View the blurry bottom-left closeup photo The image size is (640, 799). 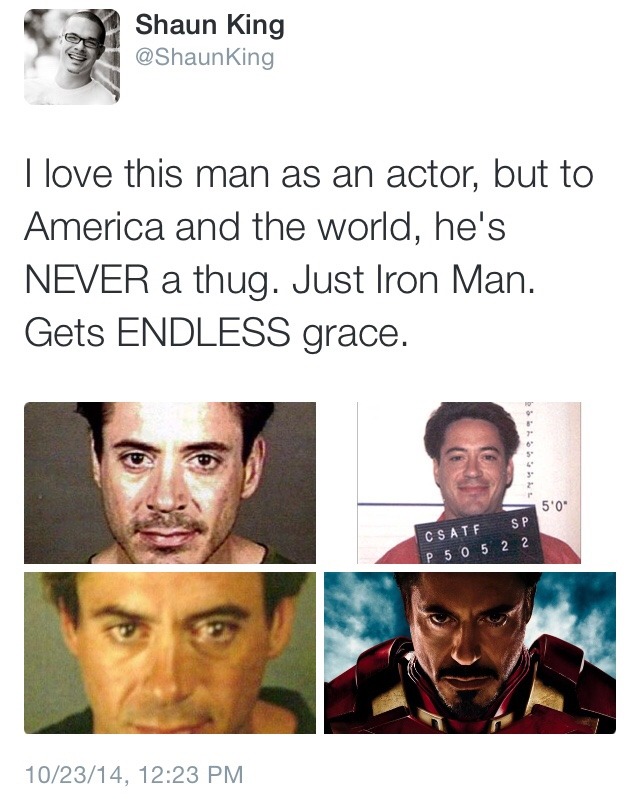170,653
